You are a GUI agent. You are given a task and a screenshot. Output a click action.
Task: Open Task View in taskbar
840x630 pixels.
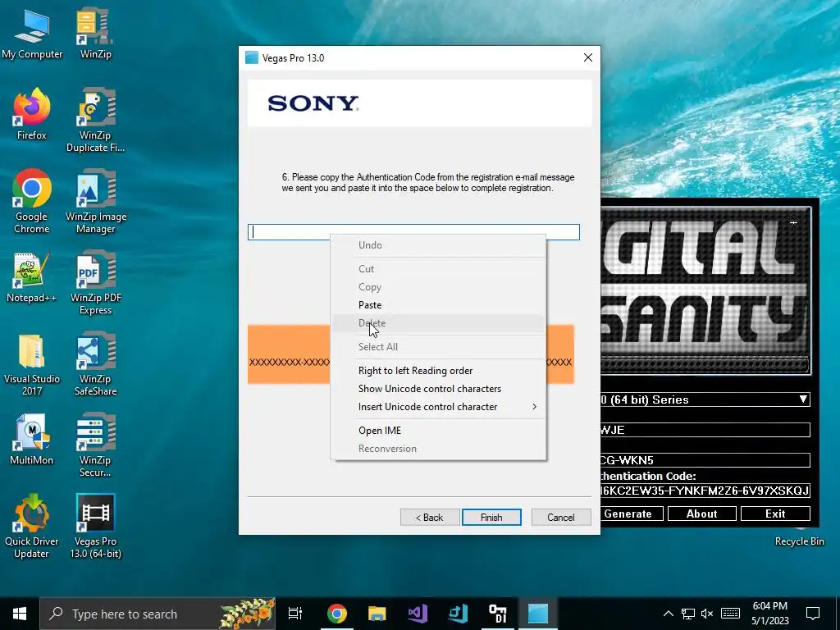[x=295, y=614]
